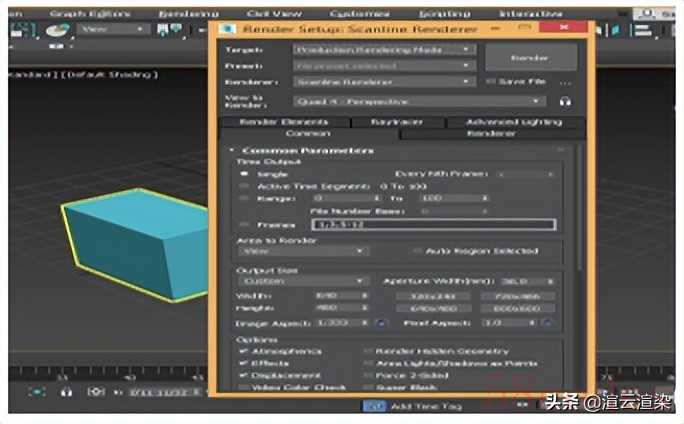Image resolution: width=684 pixels, height=424 pixels.
Task: Select the Single time output radio button
Action: click(245, 173)
